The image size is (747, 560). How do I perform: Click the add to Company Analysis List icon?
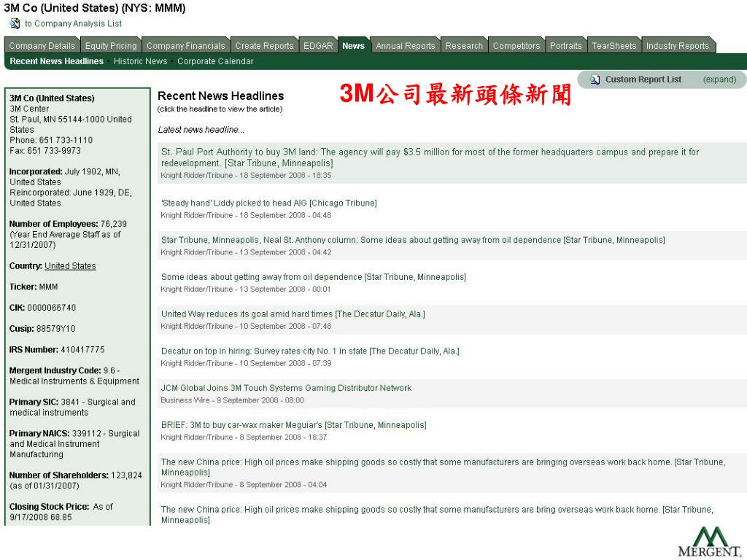pyautogui.click(x=15, y=23)
